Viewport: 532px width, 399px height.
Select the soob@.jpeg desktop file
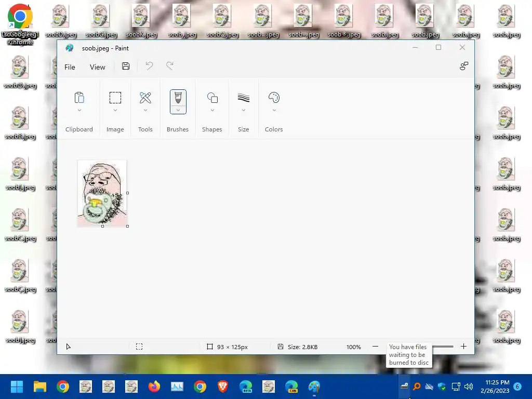(x=20, y=72)
